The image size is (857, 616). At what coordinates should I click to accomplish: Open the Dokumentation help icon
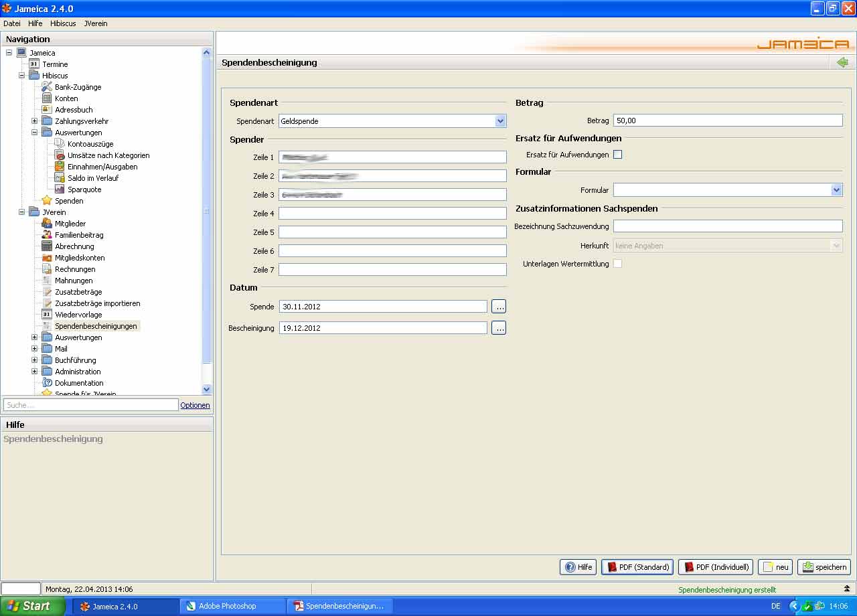click(47, 383)
